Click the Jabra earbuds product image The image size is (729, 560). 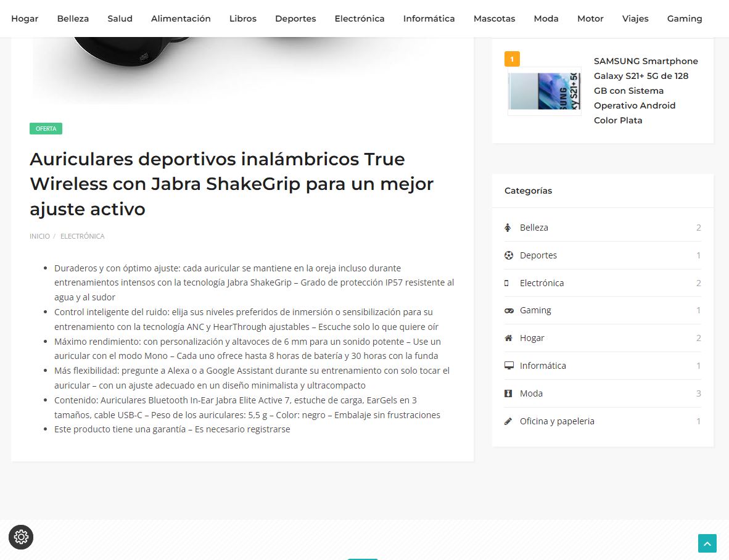click(x=242, y=70)
